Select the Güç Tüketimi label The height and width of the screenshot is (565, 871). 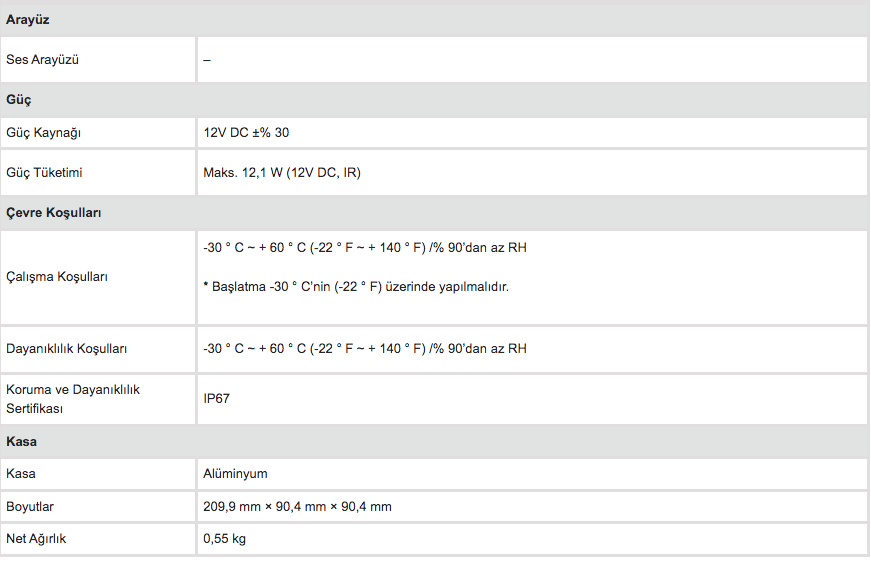tap(44, 173)
